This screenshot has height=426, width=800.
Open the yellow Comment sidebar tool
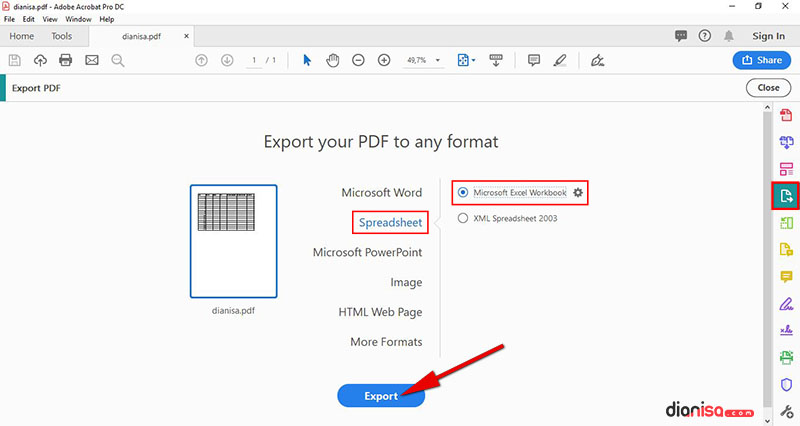pos(786,277)
